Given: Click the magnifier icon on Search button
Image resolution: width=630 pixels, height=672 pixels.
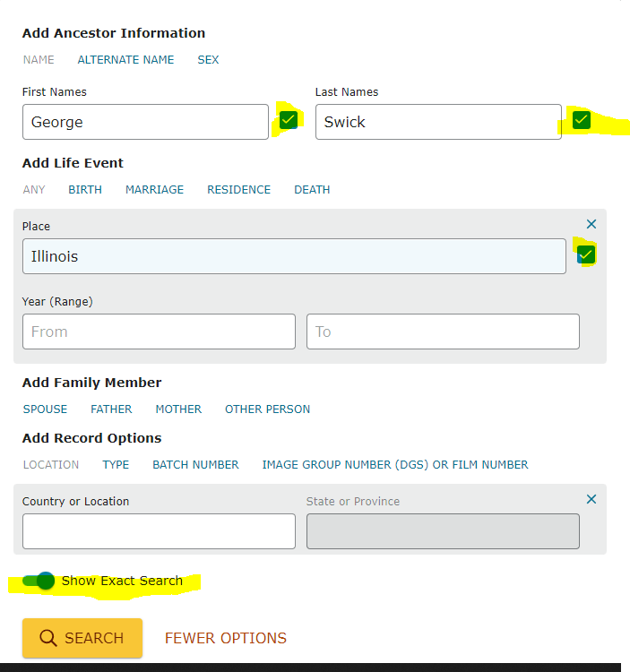Looking at the screenshot, I should pos(48,638).
